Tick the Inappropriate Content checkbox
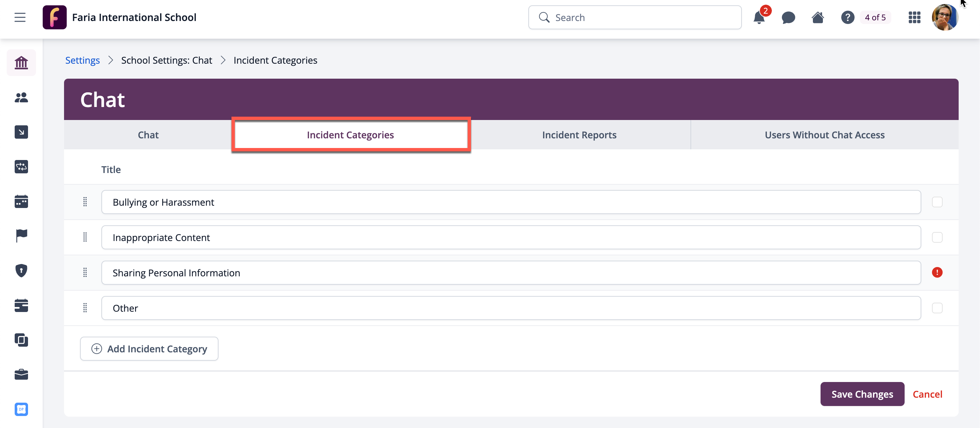The height and width of the screenshot is (428, 980). click(x=937, y=238)
